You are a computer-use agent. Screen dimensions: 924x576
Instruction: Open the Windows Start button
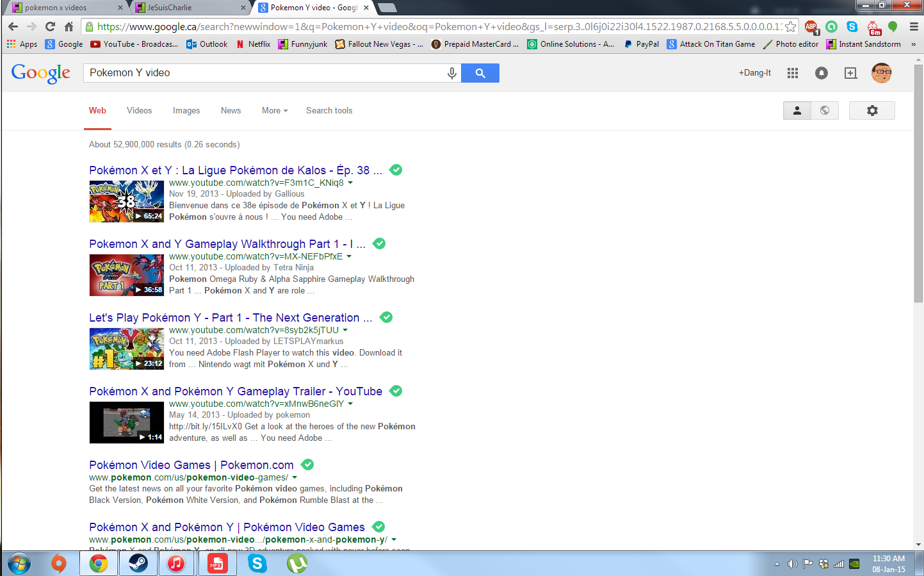[19, 563]
